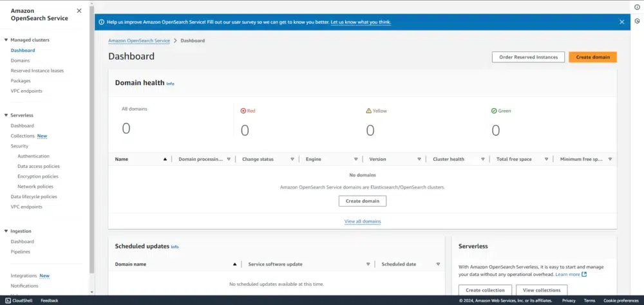This screenshot has width=644, height=305.
Task: Click the green check status icon
Action: 494,111
